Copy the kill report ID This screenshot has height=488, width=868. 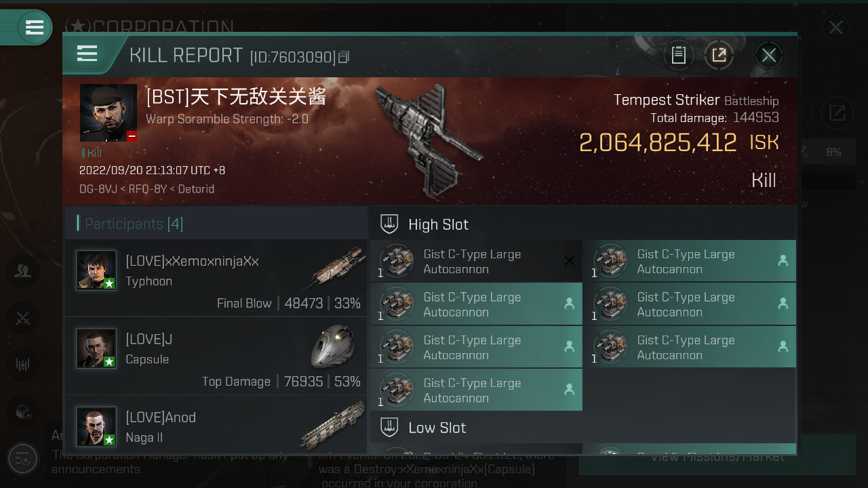pyautogui.click(x=344, y=57)
